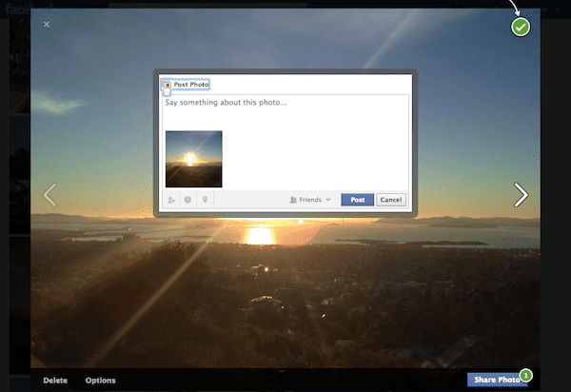Click the blue Post button

[x=357, y=200]
